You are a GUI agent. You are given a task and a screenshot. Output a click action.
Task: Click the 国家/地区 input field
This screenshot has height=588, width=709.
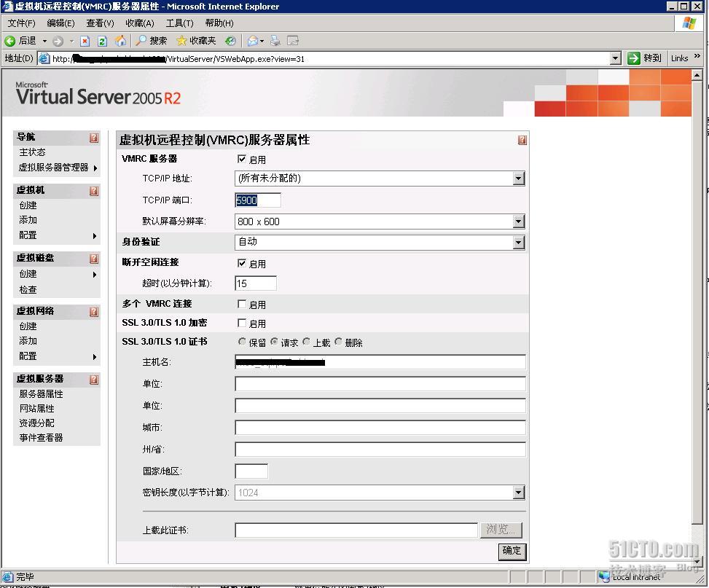pyautogui.click(x=251, y=471)
